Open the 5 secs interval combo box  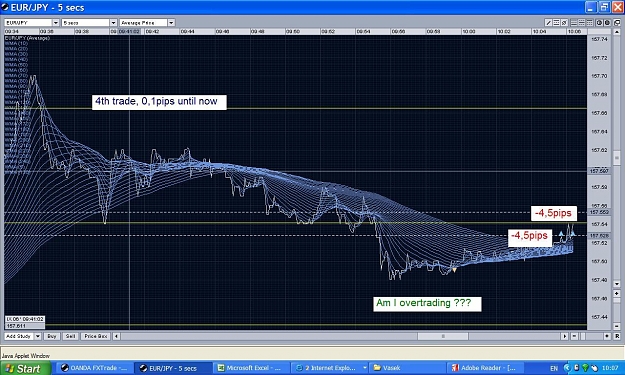89,23
